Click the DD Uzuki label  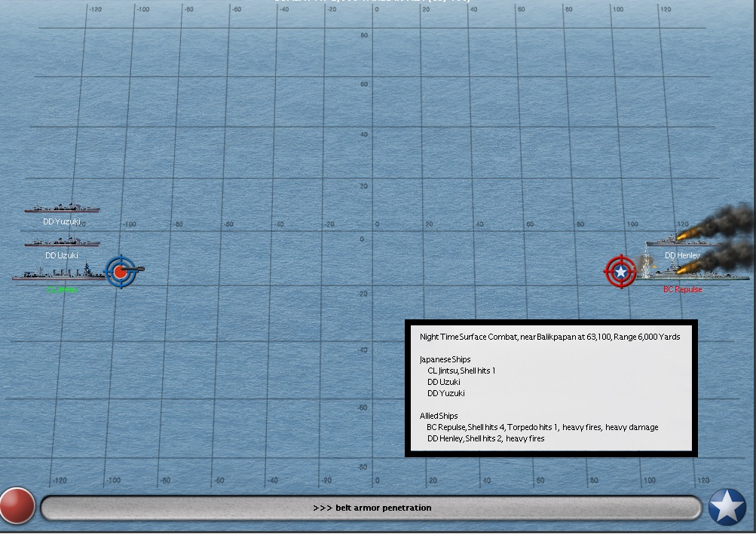tap(62, 255)
